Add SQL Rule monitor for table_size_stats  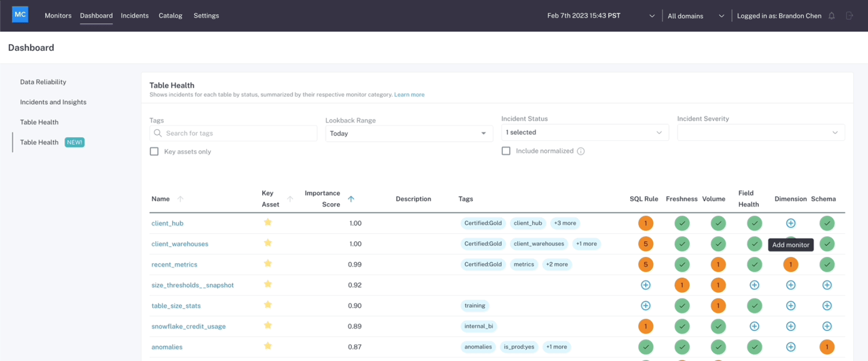point(646,305)
